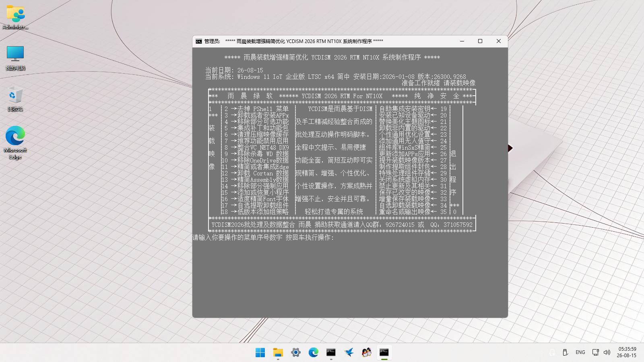Click menu line '重命名或输出映像← 35'
Image resolution: width=644 pixels, height=362 pixels.
pyautogui.click(x=413, y=212)
